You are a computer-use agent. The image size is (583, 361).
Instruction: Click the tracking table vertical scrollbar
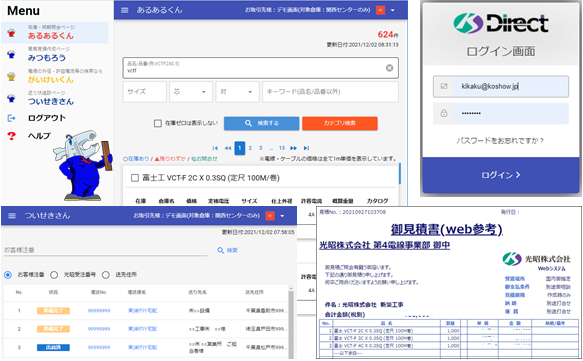291,323
